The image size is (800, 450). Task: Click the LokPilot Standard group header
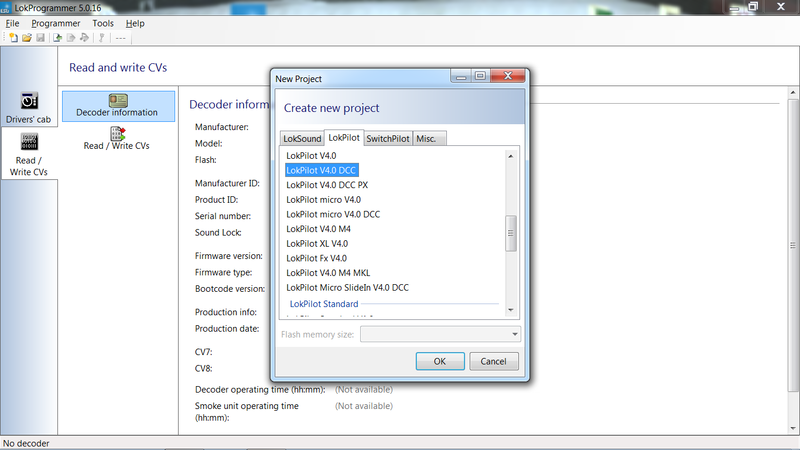click(324, 304)
